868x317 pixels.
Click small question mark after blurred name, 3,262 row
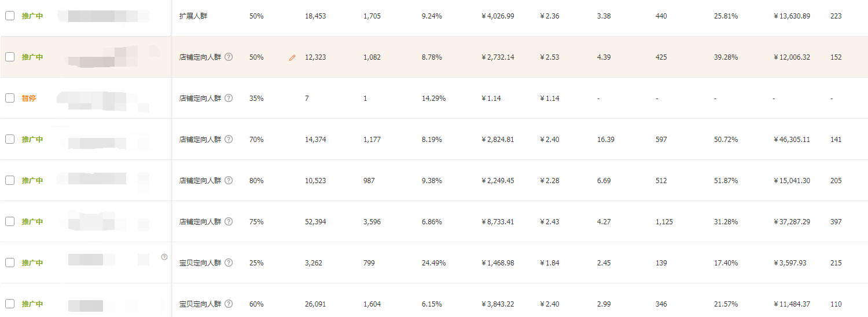pyautogui.click(x=164, y=257)
